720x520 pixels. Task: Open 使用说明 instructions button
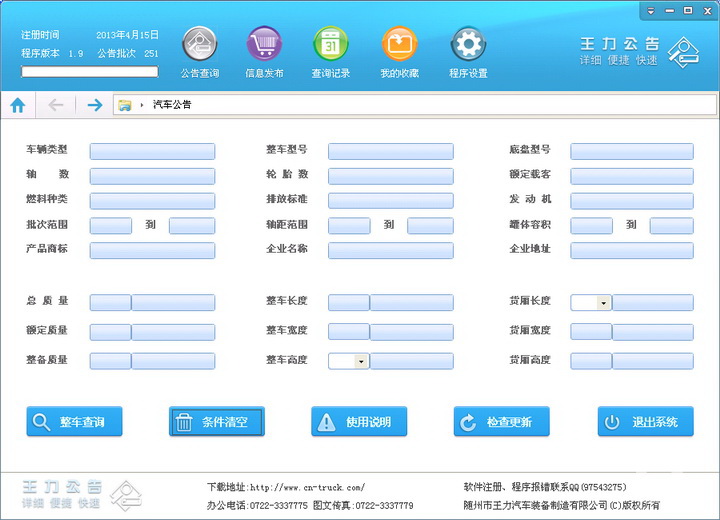(358, 422)
